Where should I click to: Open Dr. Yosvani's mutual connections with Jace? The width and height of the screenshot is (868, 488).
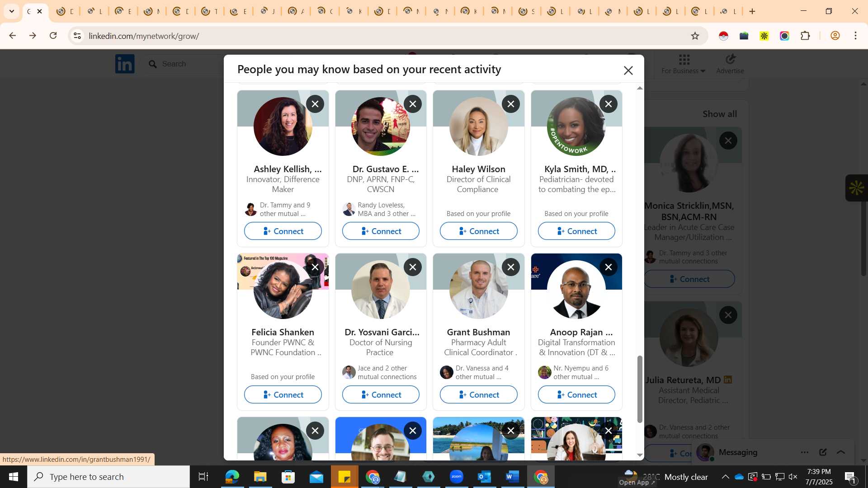(381, 372)
